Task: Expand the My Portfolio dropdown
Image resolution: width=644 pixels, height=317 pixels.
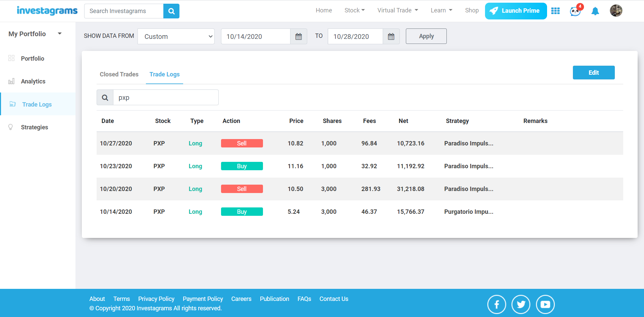Action: pyautogui.click(x=35, y=34)
